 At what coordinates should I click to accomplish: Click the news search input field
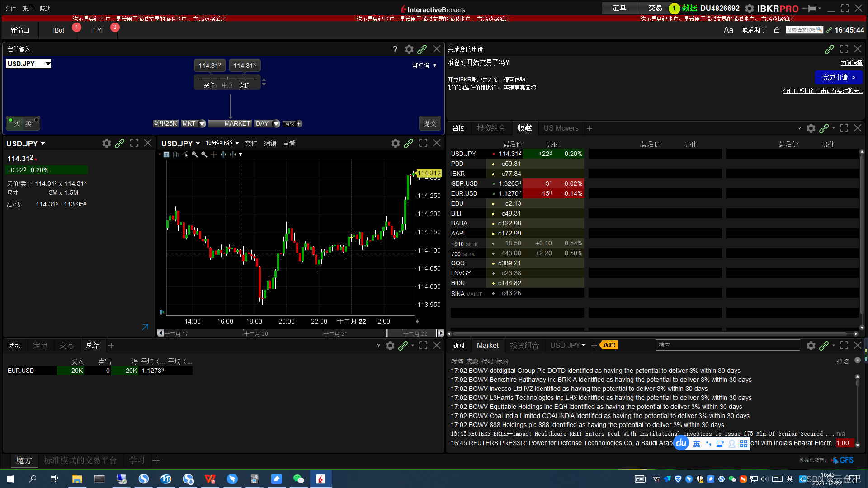[x=727, y=345]
